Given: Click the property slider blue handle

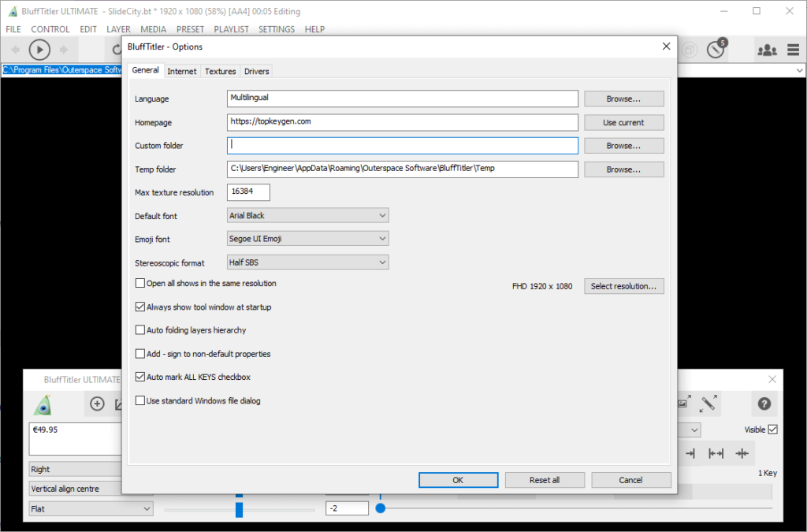Looking at the screenshot, I should (239, 509).
